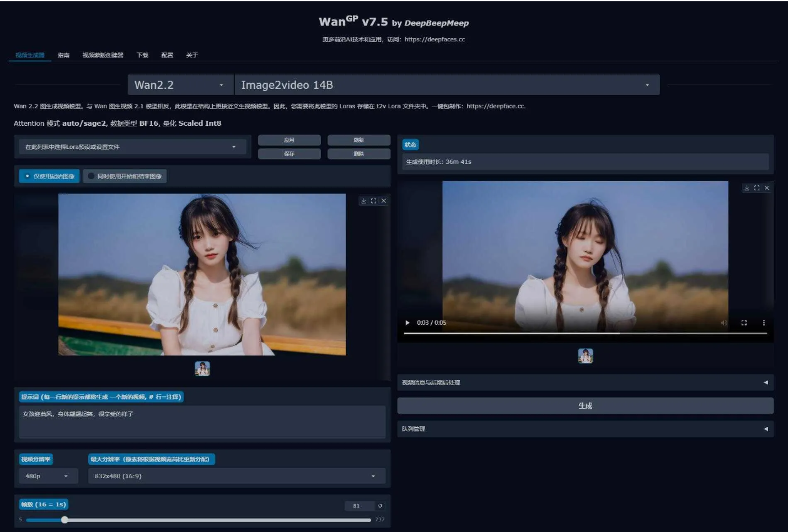Click into the 提示词 prompt text box
This screenshot has height=532, width=788.
coord(202,421)
